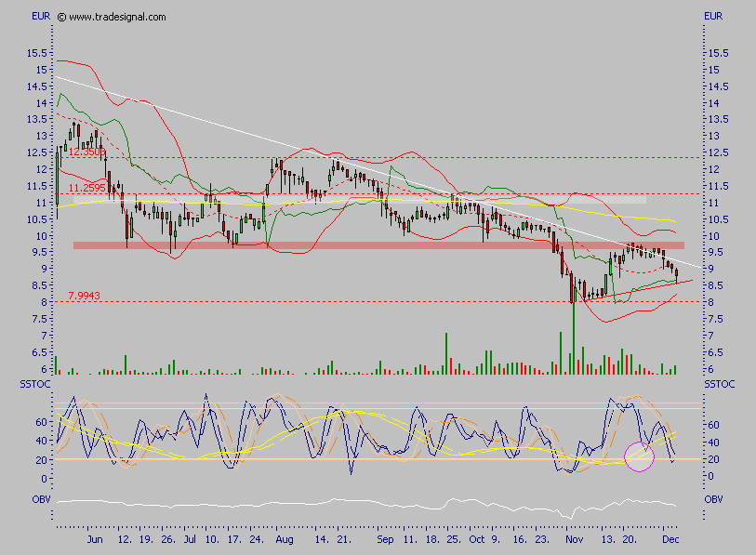The width and height of the screenshot is (756, 555).
Task: Select the 18. date tick label
Action: [x=432, y=539]
